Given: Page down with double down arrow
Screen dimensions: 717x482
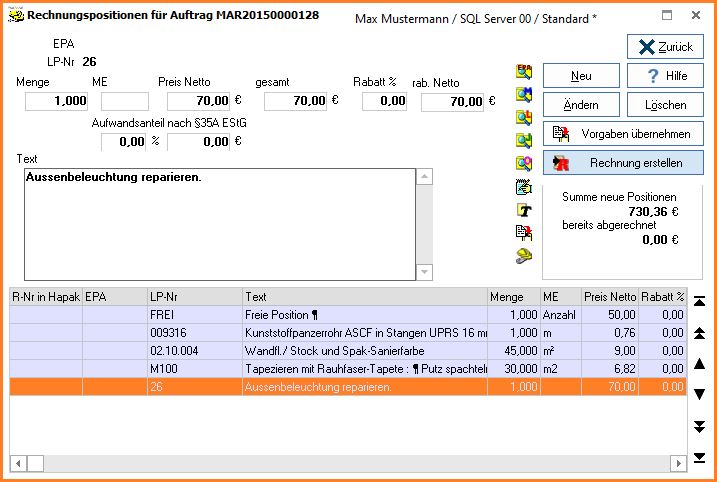Looking at the screenshot, I should (700, 426).
